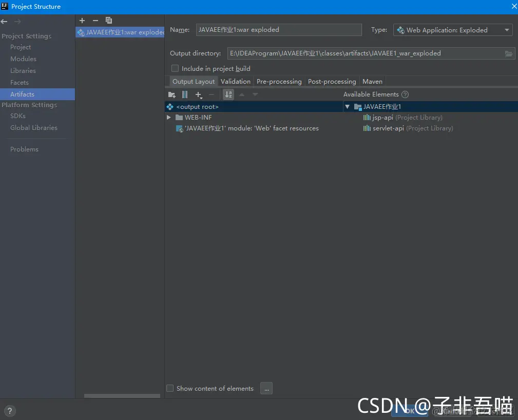This screenshot has width=518, height=420.
Task: Move layout element down
Action: point(255,95)
